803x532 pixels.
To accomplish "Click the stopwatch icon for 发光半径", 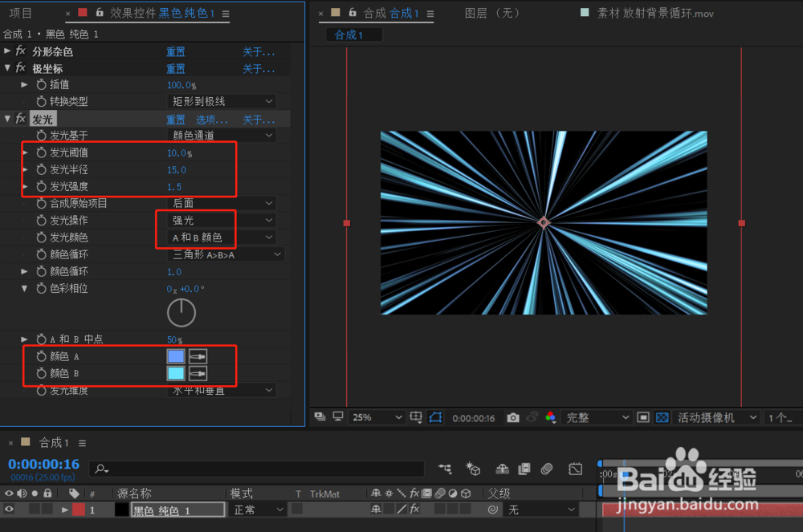I will [42, 169].
